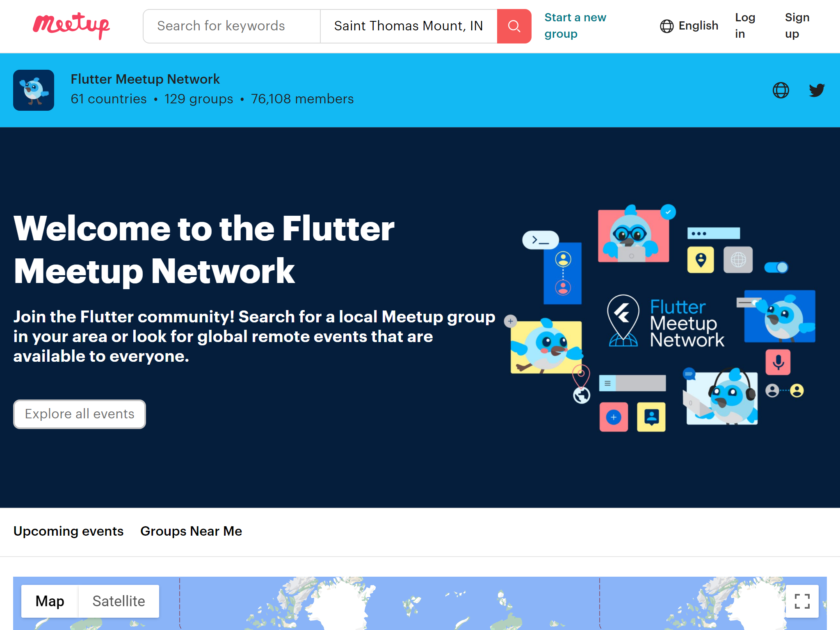Select Map view type
Image resolution: width=840 pixels, height=630 pixels.
pos(50,601)
